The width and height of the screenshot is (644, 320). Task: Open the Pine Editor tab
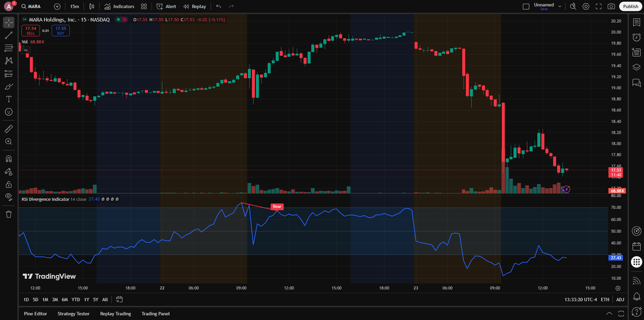tap(36, 314)
